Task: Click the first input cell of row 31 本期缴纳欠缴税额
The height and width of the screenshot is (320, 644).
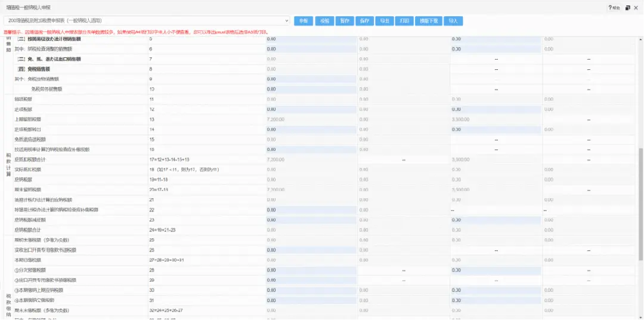Action: pyautogui.click(x=311, y=300)
